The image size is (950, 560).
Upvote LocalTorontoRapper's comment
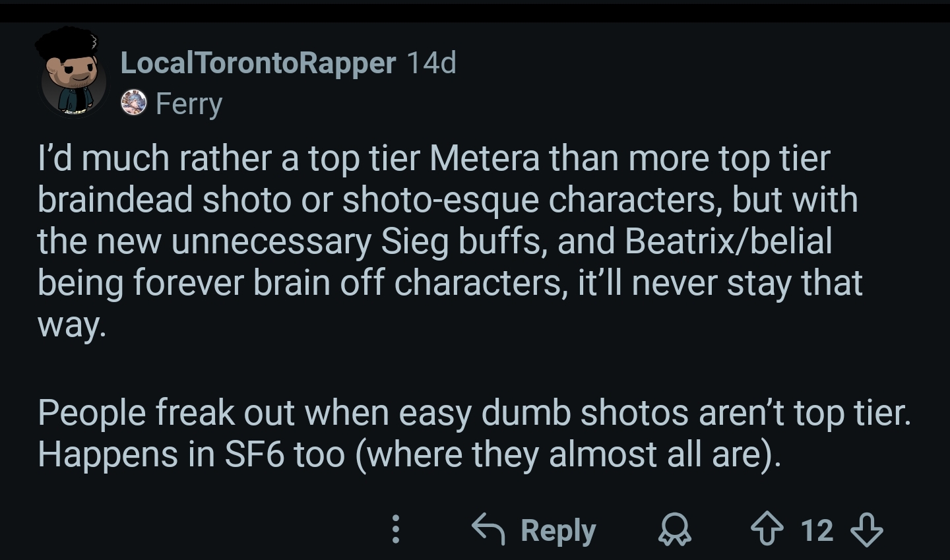[767, 530]
